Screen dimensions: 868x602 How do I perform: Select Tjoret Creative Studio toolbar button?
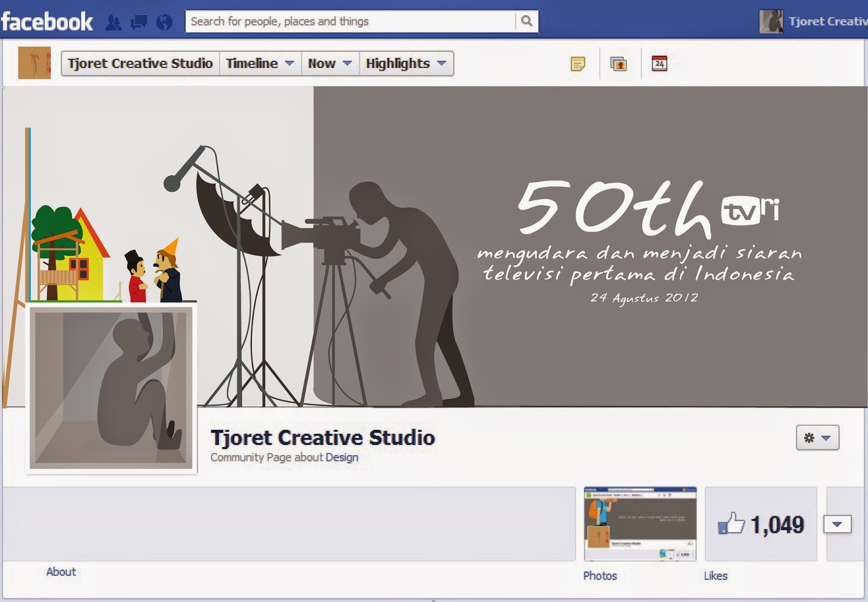pos(140,63)
